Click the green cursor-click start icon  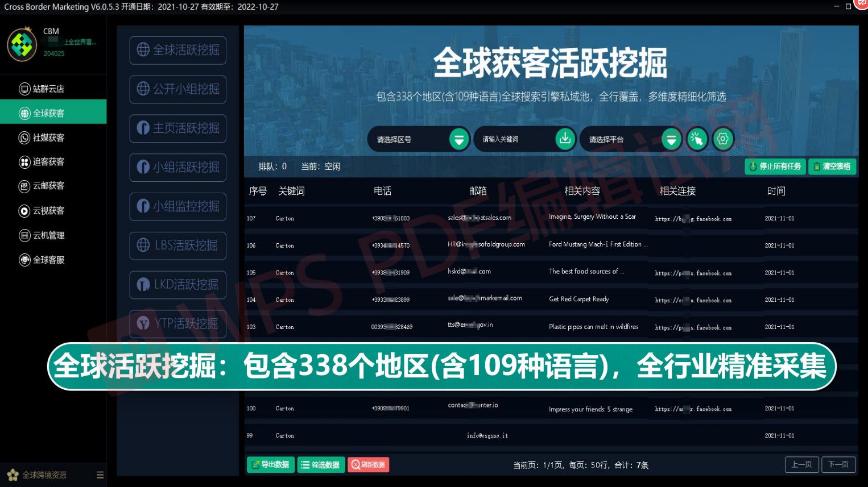[x=697, y=139]
